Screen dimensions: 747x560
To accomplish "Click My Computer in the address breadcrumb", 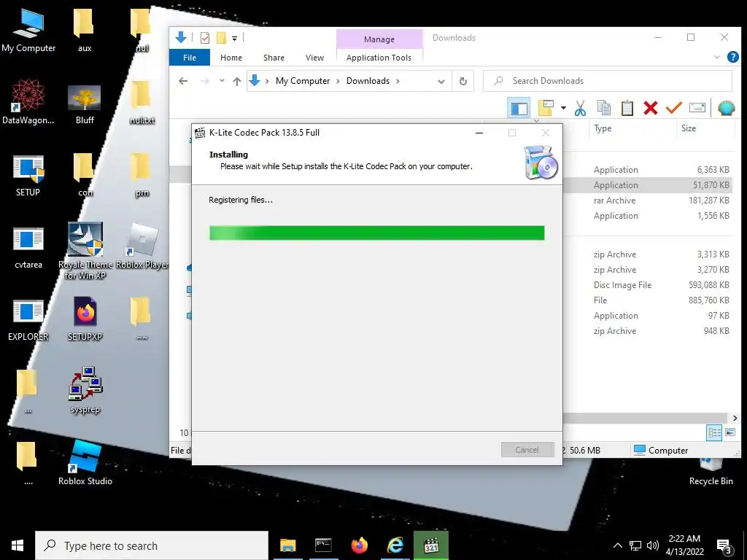I will pyautogui.click(x=303, y=81).
